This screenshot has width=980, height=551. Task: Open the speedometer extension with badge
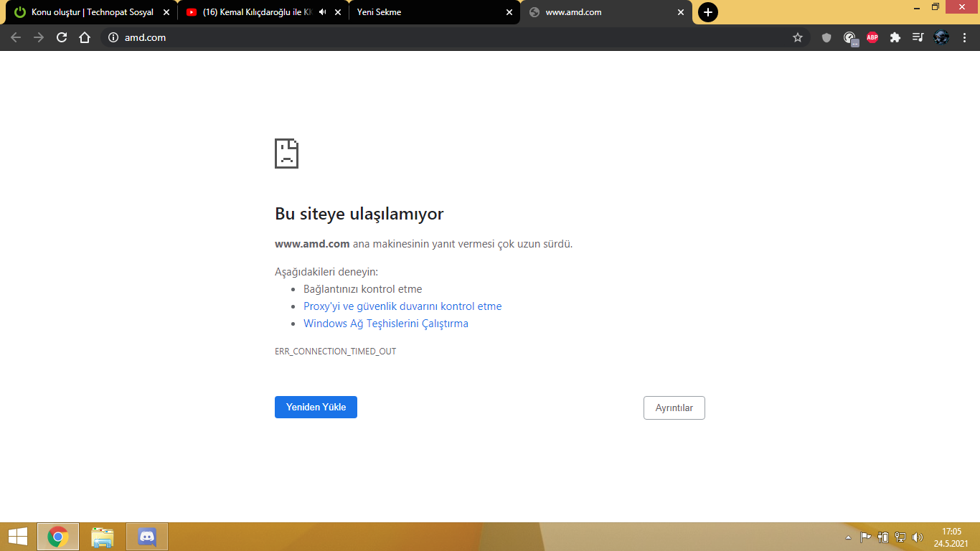coord(850,38)
